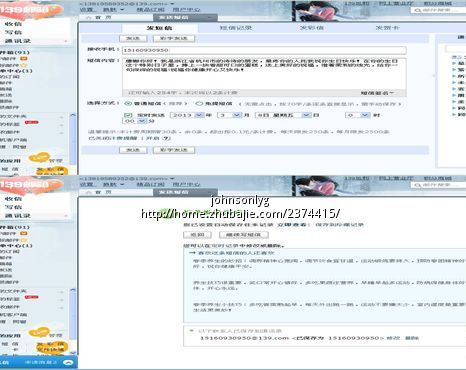Screen dimensions: 466x370
Task: Click the 删除 link next to saved contact
Action: click(412, 338)
